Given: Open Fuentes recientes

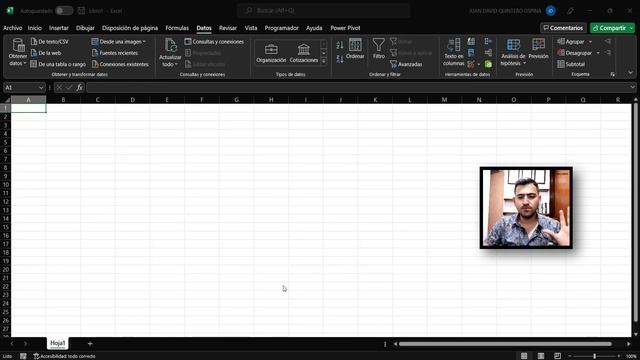Looking at the screenshot, I should [x=115, y=53].
